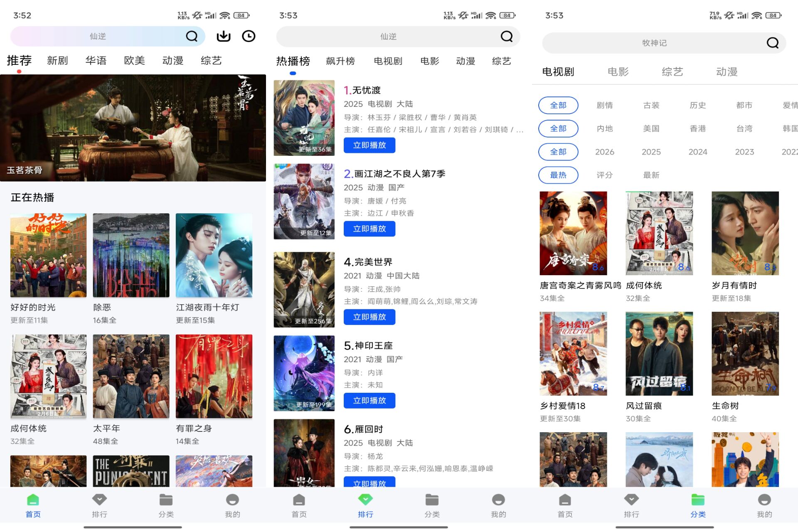Open the 乡村爱情18 poster thumbnail
The image size is (798, 532).
point(574,353)
